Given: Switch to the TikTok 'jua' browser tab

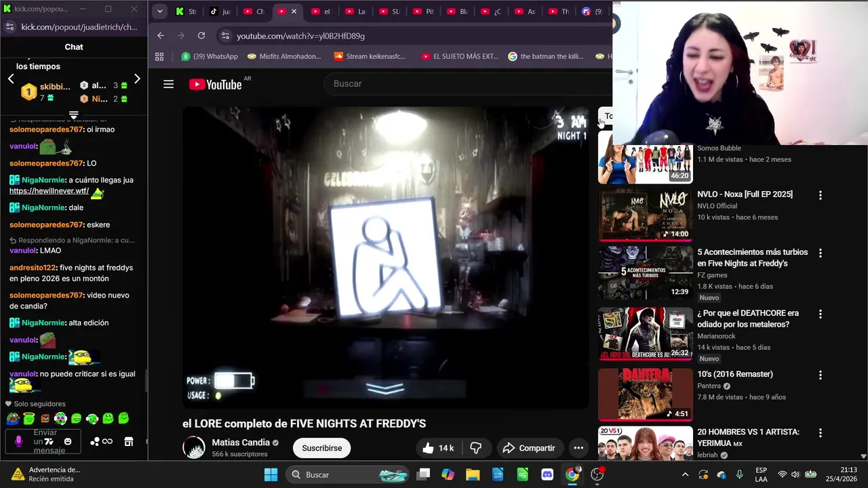Looking at the screenshot, I should (x=220, y=12).
